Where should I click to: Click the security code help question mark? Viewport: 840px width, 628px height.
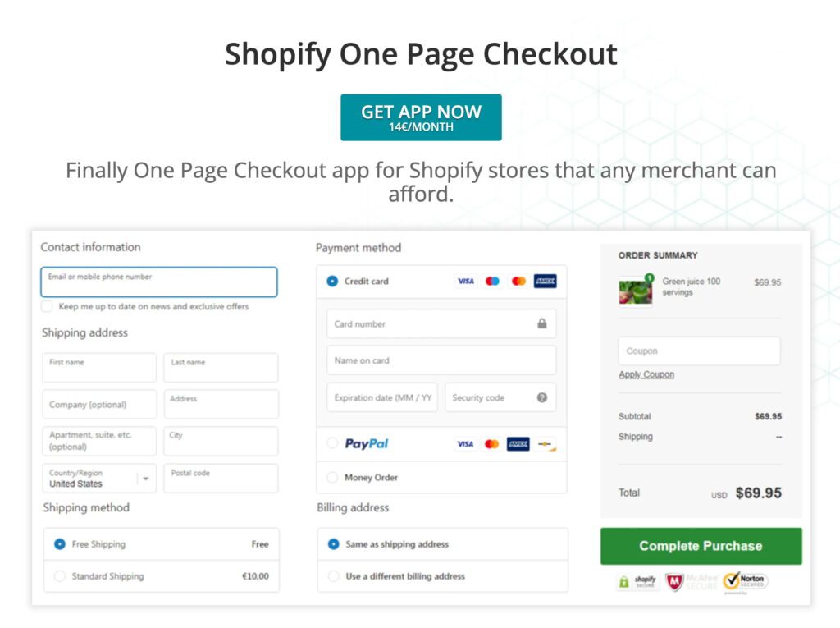(x=542, y=397)
